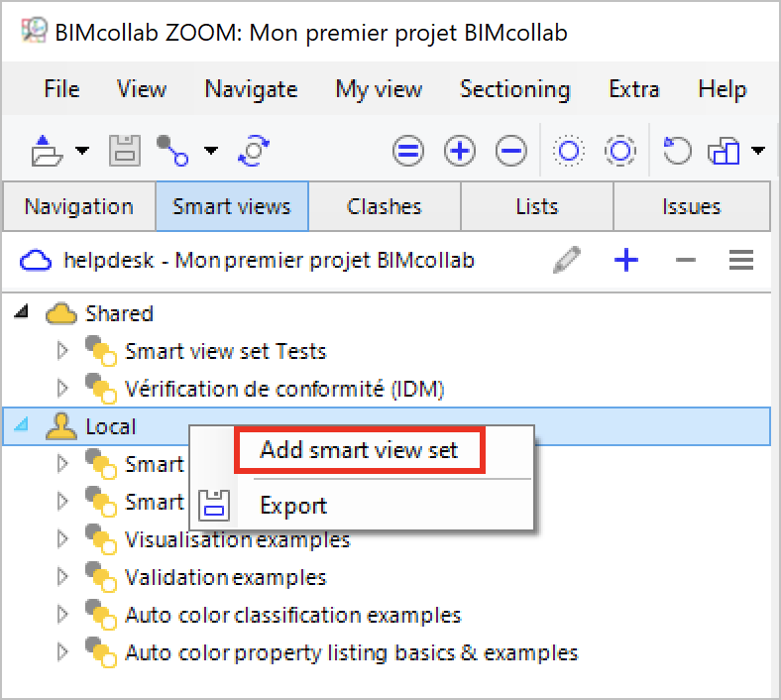Click the synchronize refresh toolbar icon
The image size is (781, 700).
pos(254,151)
